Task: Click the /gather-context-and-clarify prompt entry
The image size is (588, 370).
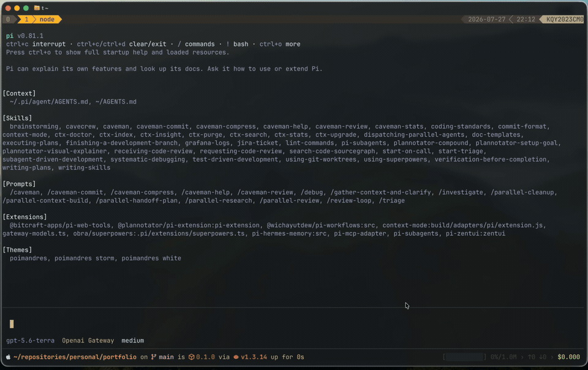Action: click(x=380, y=192)
